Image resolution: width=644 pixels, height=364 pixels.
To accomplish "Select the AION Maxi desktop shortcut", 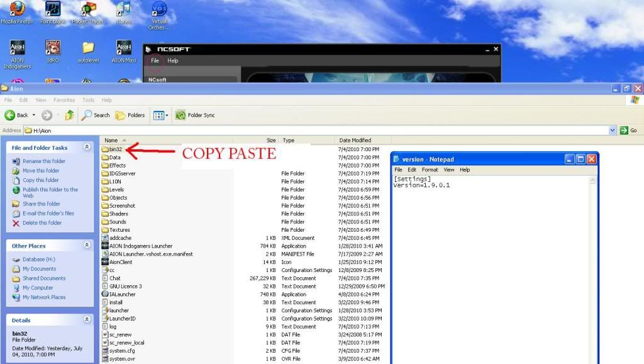I will (124, 52).
